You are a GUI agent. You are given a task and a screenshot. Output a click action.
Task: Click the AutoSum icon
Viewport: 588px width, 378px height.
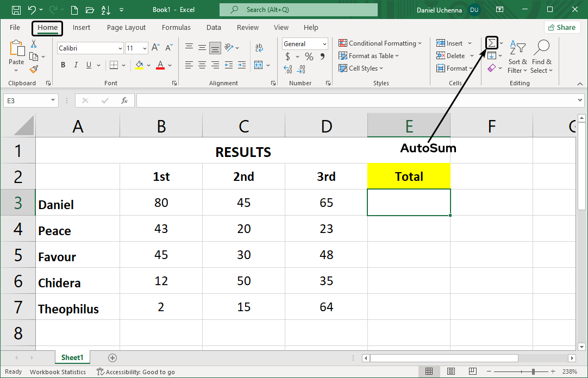491,42
